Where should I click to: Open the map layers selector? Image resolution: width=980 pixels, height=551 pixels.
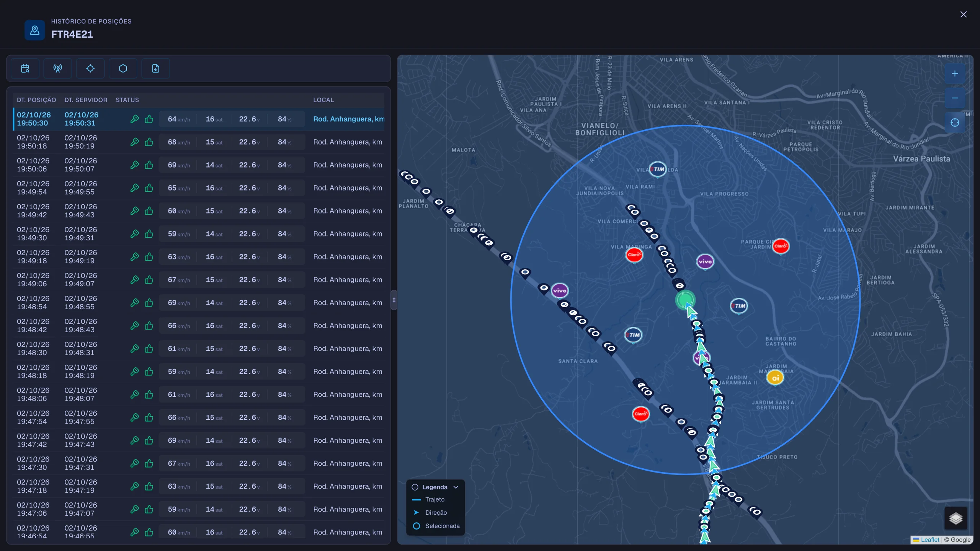[956, 518]
